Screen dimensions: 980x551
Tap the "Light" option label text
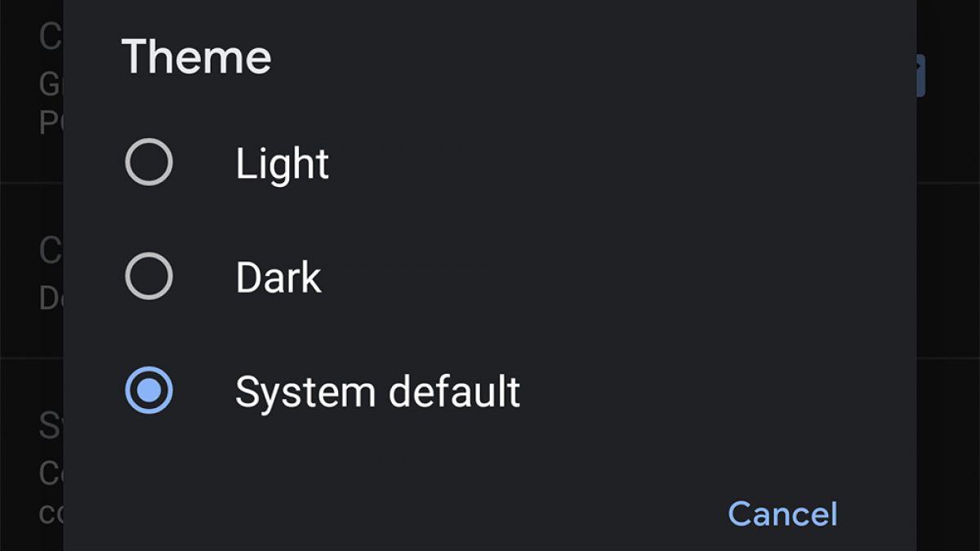click(x=282, y=164)
